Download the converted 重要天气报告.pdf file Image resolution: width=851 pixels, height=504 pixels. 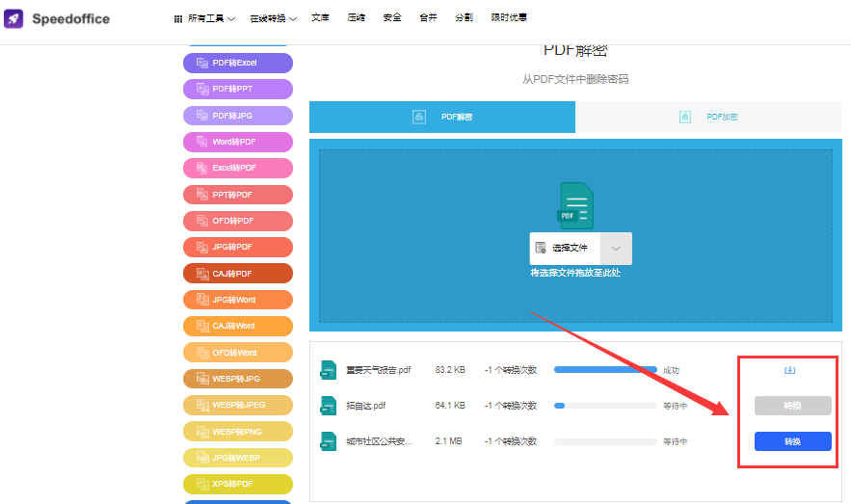789,370
